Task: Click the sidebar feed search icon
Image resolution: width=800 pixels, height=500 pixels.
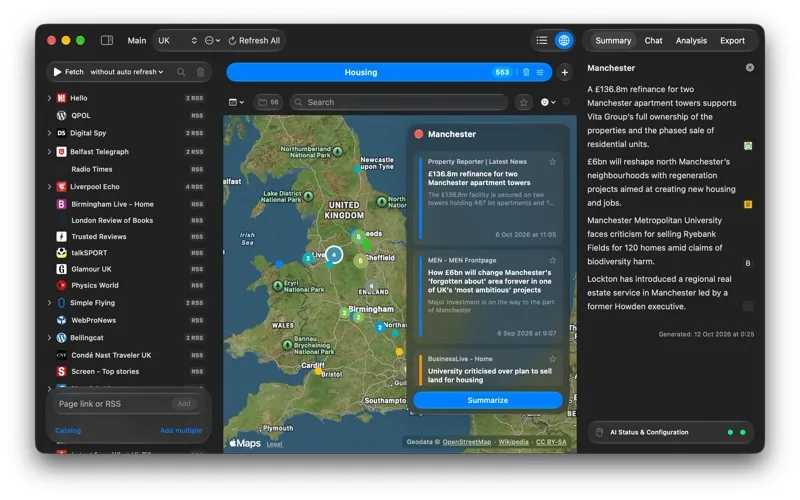Action: point(181,72)
